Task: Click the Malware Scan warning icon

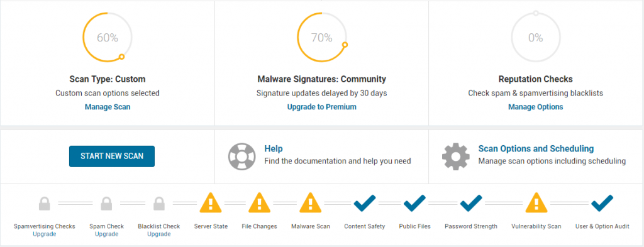Action: [311, 202]
